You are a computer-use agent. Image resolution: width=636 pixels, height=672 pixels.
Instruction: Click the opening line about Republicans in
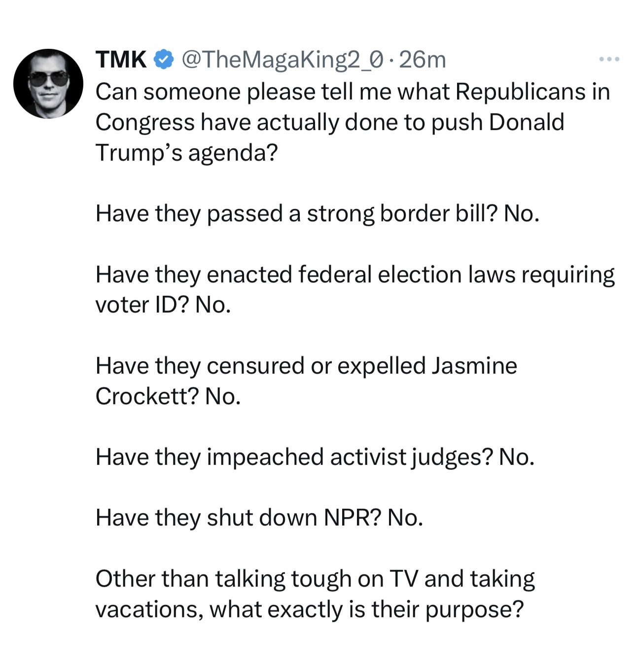(353, 92)
